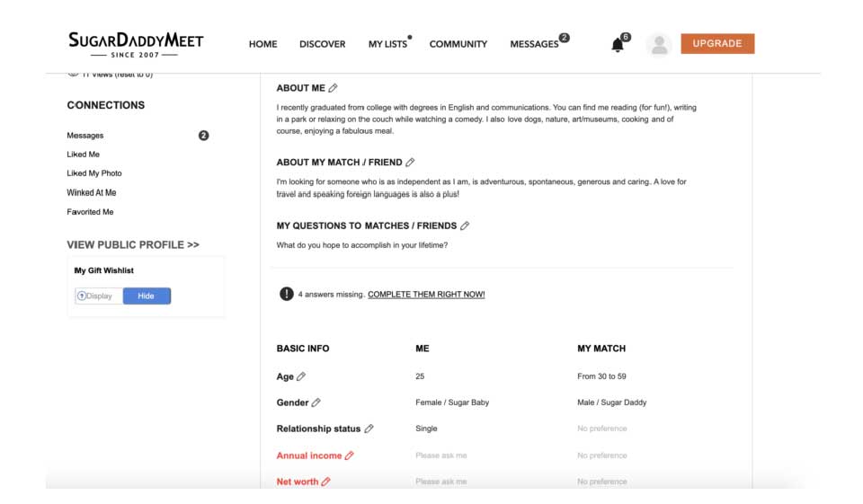Edit Gender using the pencil icon
863x504 pixels.
(x=316, y=402)
